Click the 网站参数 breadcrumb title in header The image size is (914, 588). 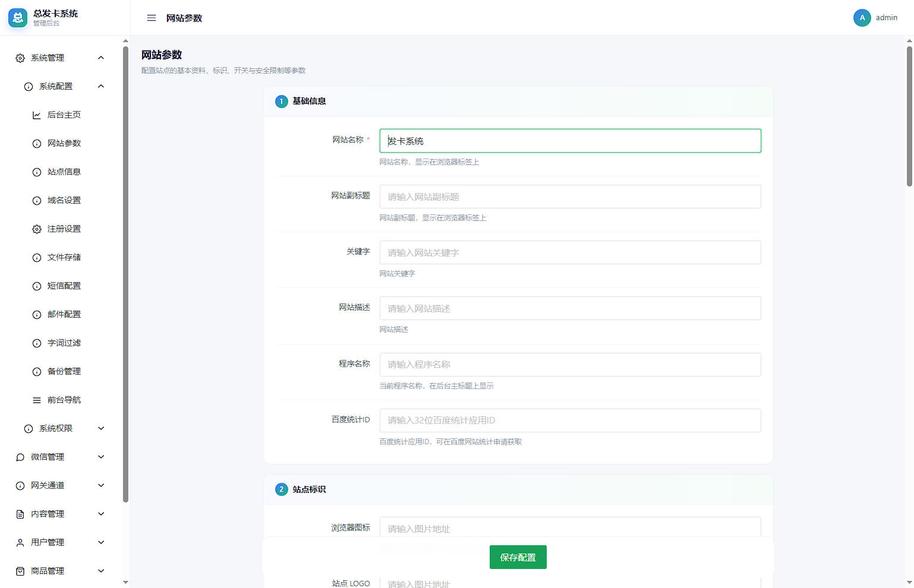(x=184, y=18)
